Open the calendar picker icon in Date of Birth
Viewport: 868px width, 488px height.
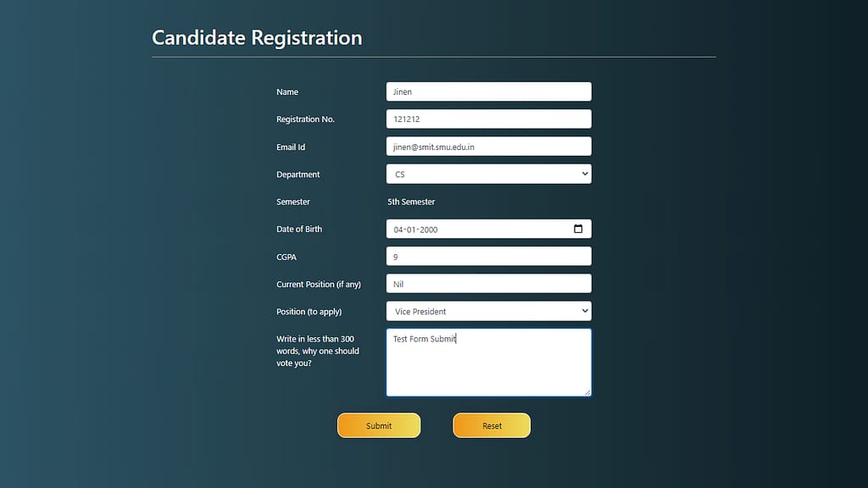coord(578,229)
